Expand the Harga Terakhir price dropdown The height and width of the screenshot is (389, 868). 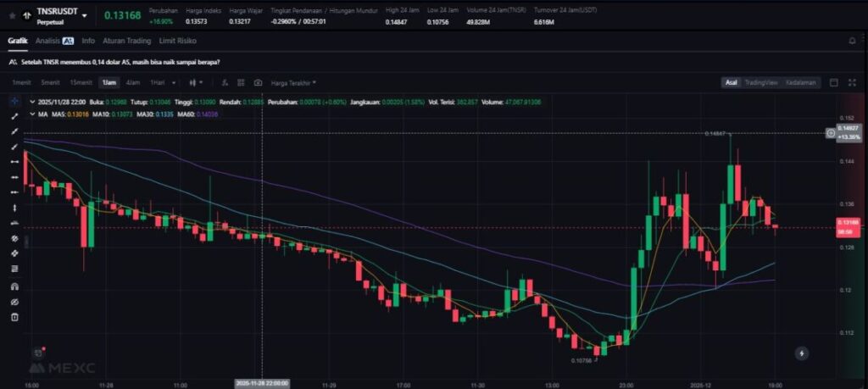click(x=293, y=83)
